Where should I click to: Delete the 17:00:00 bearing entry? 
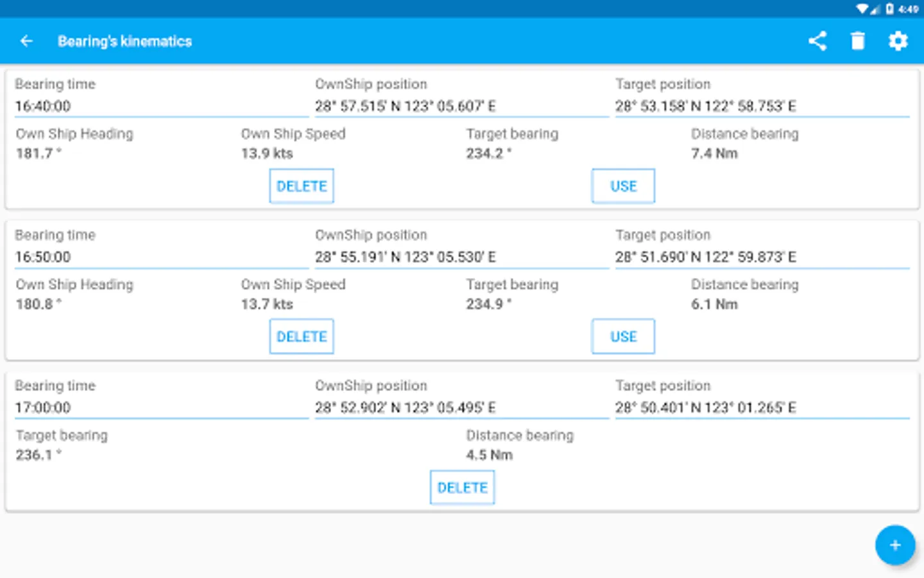[x=462, y=487]
